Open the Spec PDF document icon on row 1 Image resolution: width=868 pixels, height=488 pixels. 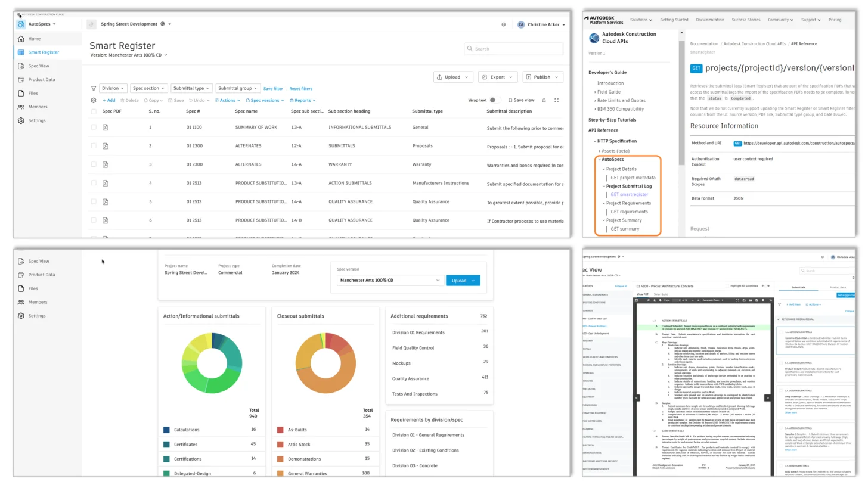105,127
